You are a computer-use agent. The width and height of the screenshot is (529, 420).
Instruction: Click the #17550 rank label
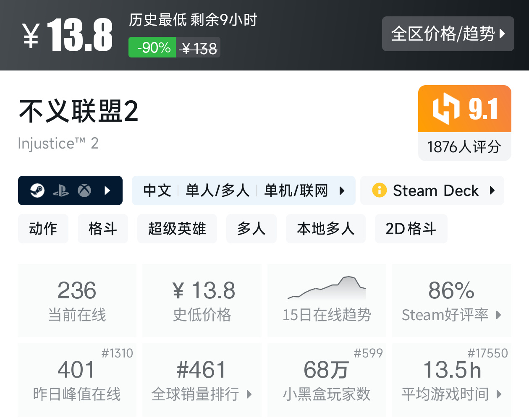[x=488, y=353]
